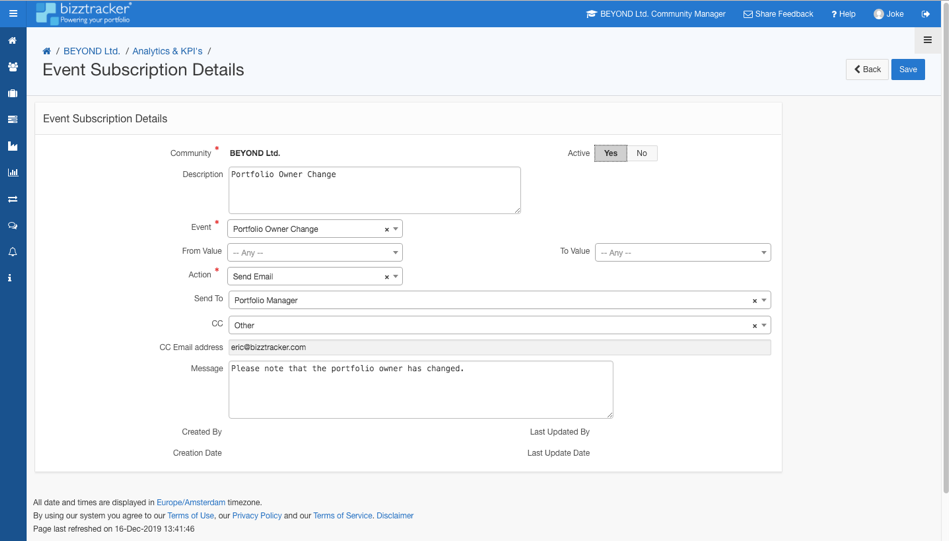Open the exchange arrows sidebar icon
Image resolution: width=949 pixels, height=541 pixels.
(12, 199)
